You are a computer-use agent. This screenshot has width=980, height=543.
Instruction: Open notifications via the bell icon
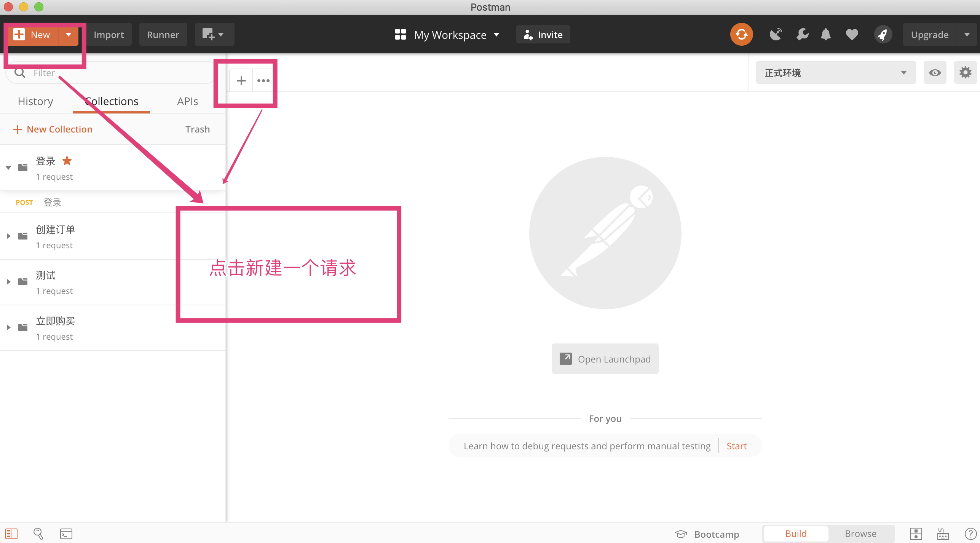(x=825, y=34)
